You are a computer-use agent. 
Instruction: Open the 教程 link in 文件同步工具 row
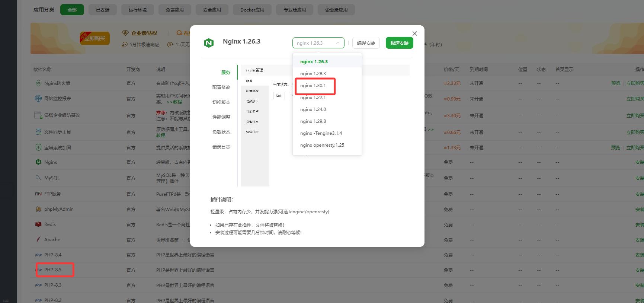tap(161, 135)
